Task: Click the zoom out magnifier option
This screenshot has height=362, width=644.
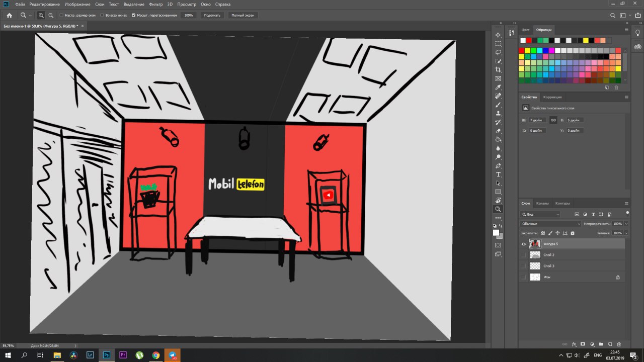Action: click(51, 16)
